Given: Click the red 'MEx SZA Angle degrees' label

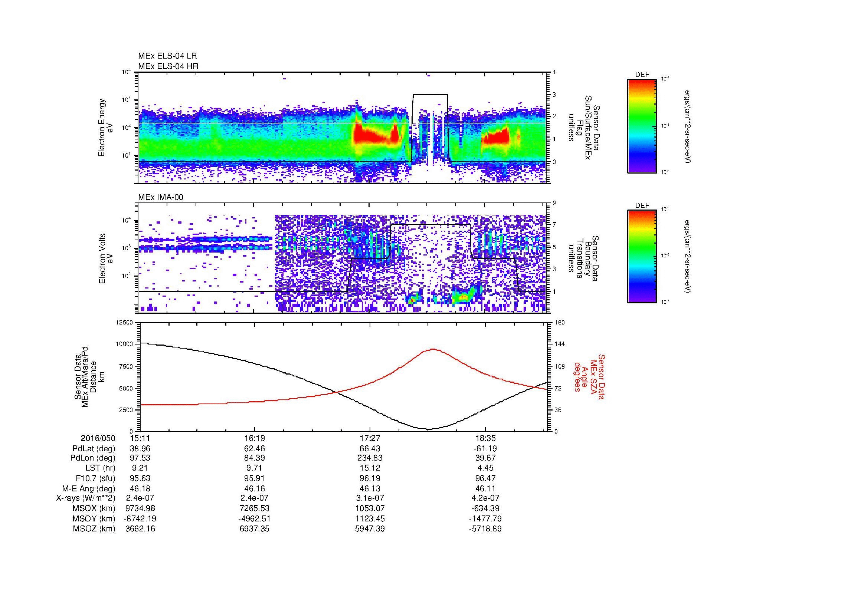Looking at the screenshot, I should (589, 376).
